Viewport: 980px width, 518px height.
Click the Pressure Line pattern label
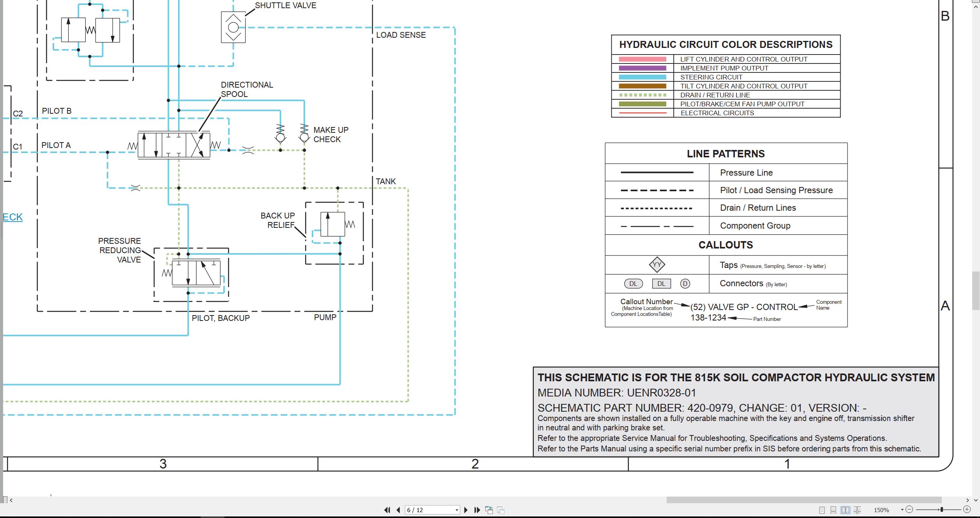pos(746,173)
